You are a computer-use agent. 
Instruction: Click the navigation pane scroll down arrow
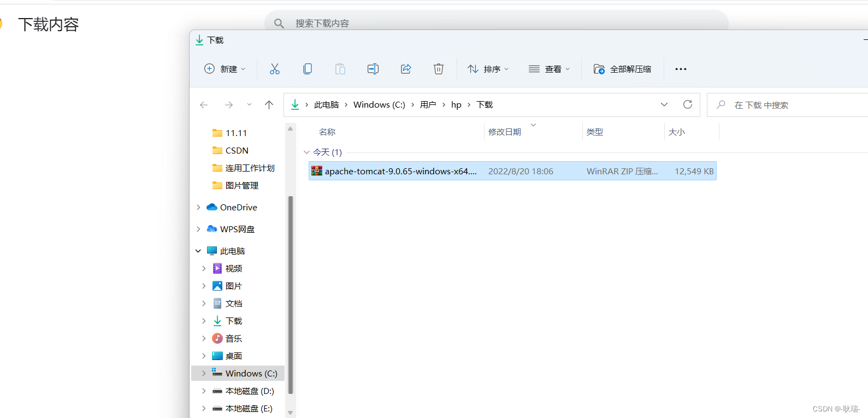(291, 413)
